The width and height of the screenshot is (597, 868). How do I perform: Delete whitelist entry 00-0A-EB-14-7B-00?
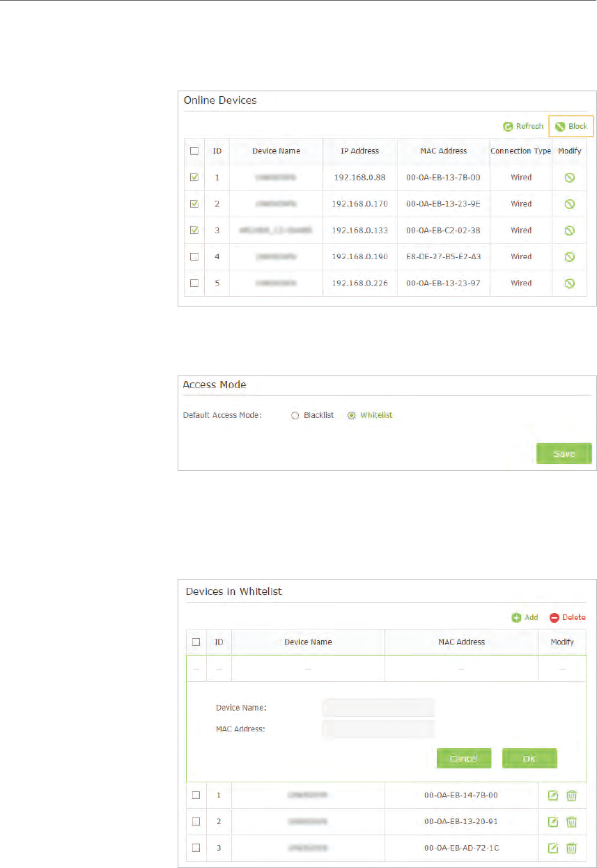tap(571, 795)
